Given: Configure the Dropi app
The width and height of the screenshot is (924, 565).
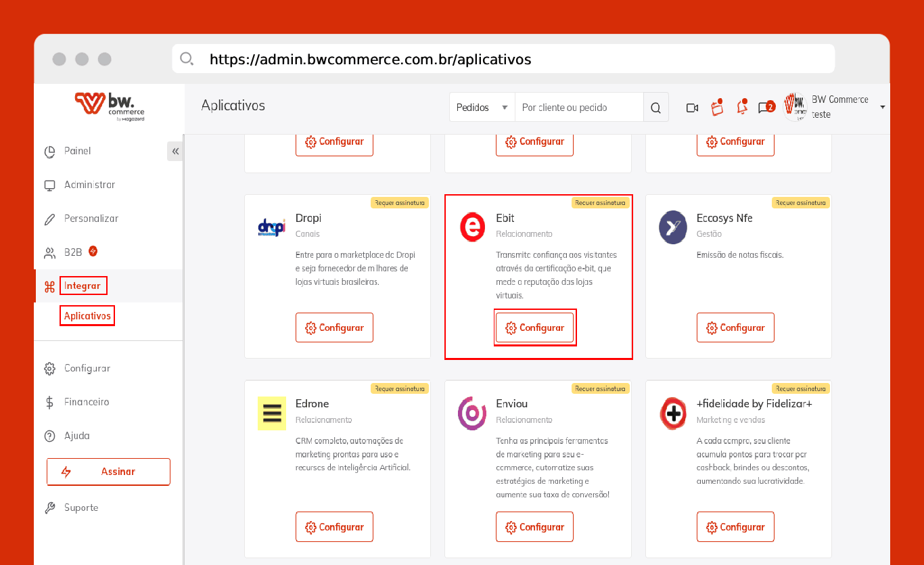Looking at the screenshot, I should [x=334, y=327].
